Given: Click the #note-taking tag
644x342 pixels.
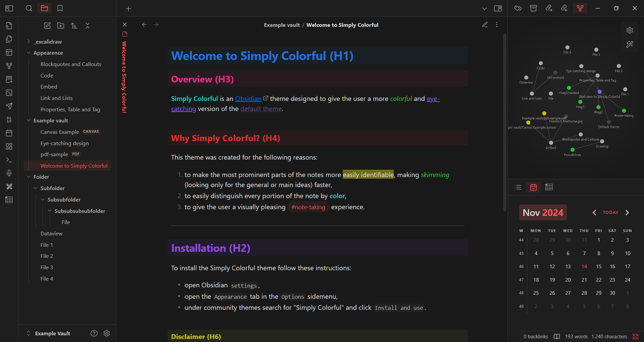Looking at the screenshot, I should click(x=308, y=207).
